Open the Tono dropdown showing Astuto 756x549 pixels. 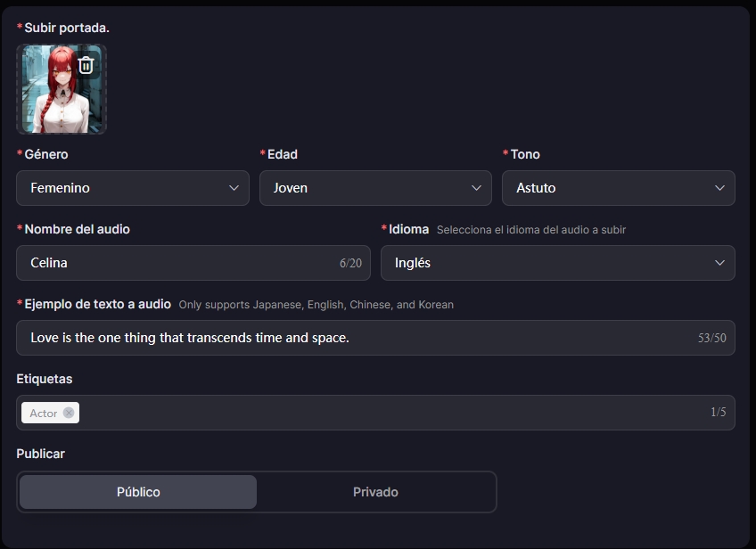click(x=606, y=188)
